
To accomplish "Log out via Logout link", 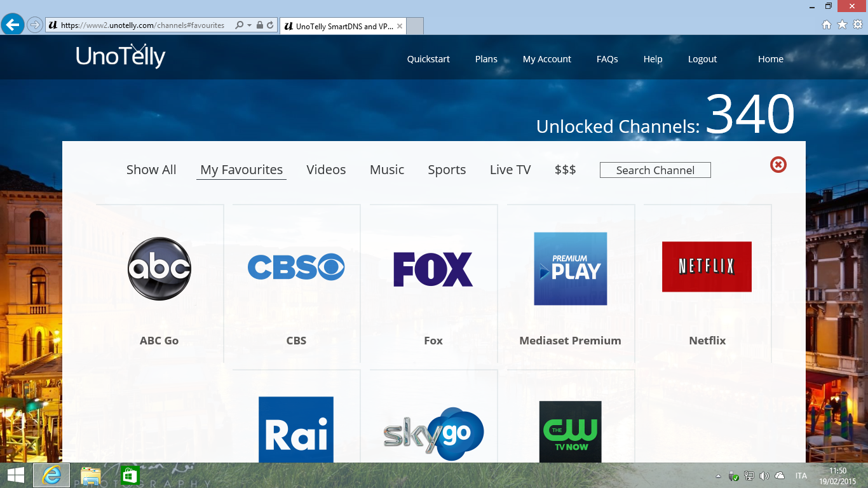I will [702, 59].
